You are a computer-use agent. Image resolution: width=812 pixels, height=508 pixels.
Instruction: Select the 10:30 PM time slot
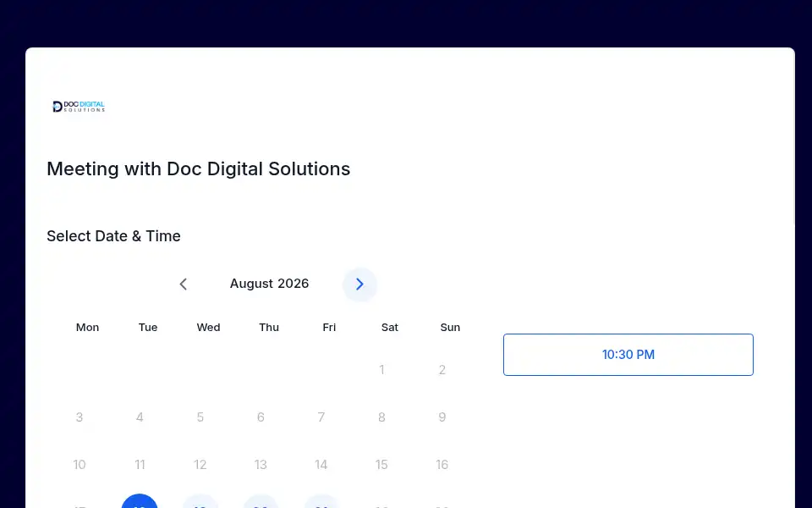click(x=628, y=355)
